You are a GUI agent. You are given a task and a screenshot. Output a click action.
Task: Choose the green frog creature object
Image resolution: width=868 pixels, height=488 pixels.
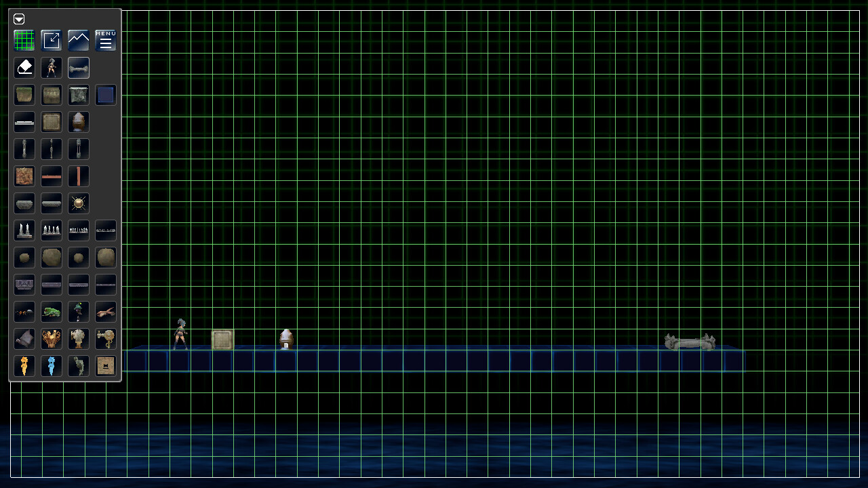[52, 312]
